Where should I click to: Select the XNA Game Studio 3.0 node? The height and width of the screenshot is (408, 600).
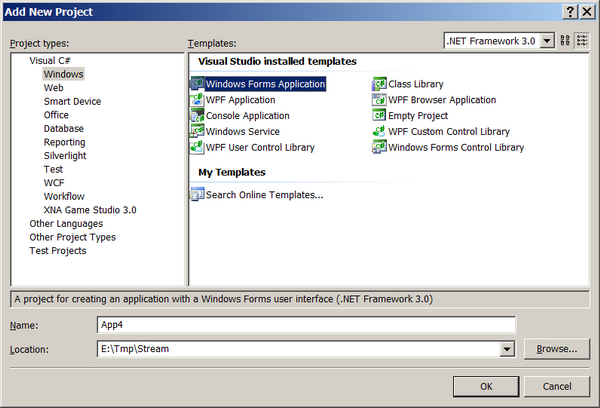tap(90, 210)
